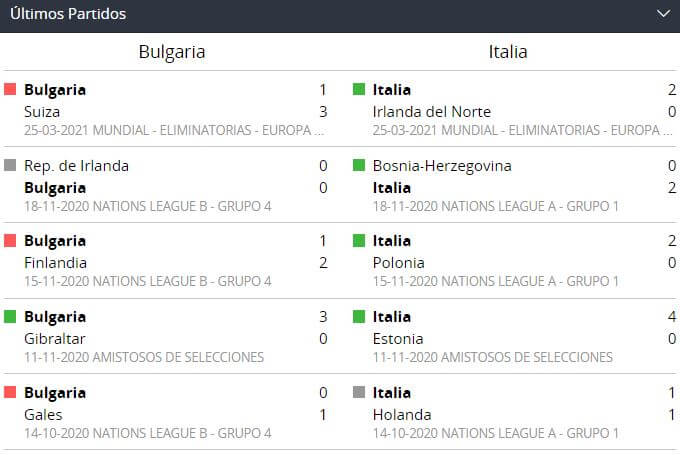Click red loss indicator for Bulgaria vs Finlandia
This screenshot has width=680, height=455.
11,241
